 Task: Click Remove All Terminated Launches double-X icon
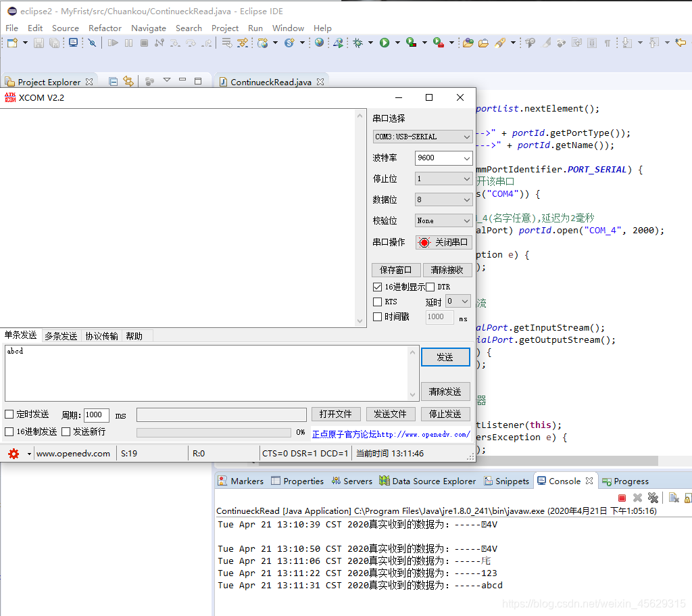pyautogui.click(x=653, y=498)
